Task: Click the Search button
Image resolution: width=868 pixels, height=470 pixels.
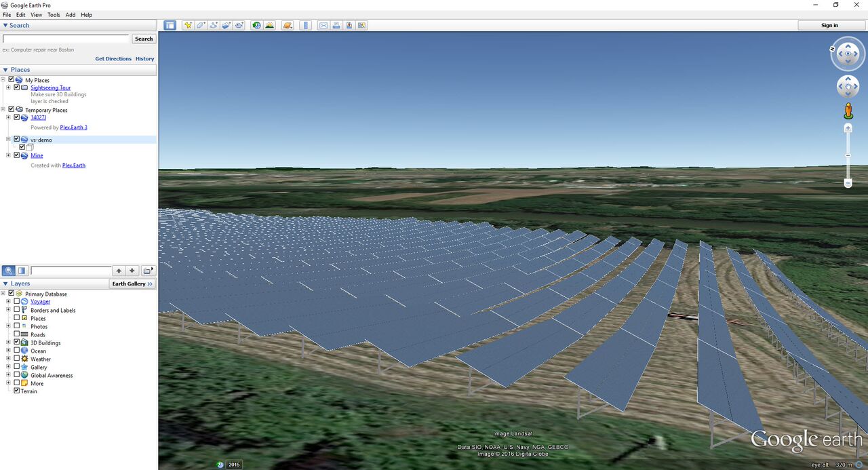Action: pyautogui.click(x=144, y=39)
